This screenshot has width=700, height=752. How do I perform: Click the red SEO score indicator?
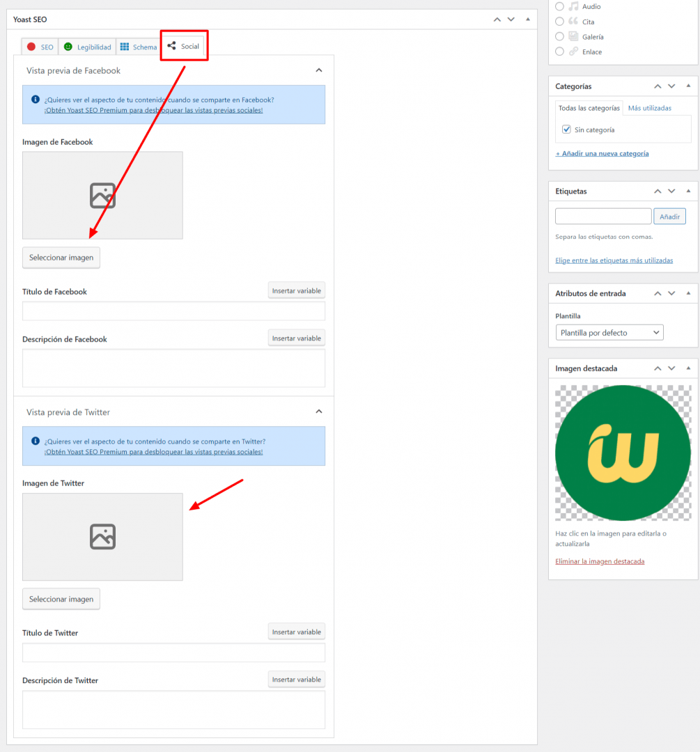[x=31, y=47]
